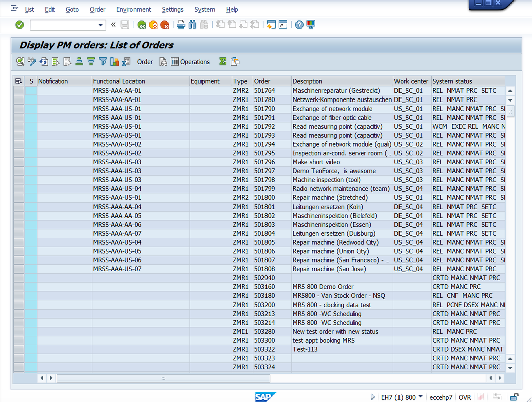Click the Create New Session icon
532x402 pixels.
(x=271, y=25)
